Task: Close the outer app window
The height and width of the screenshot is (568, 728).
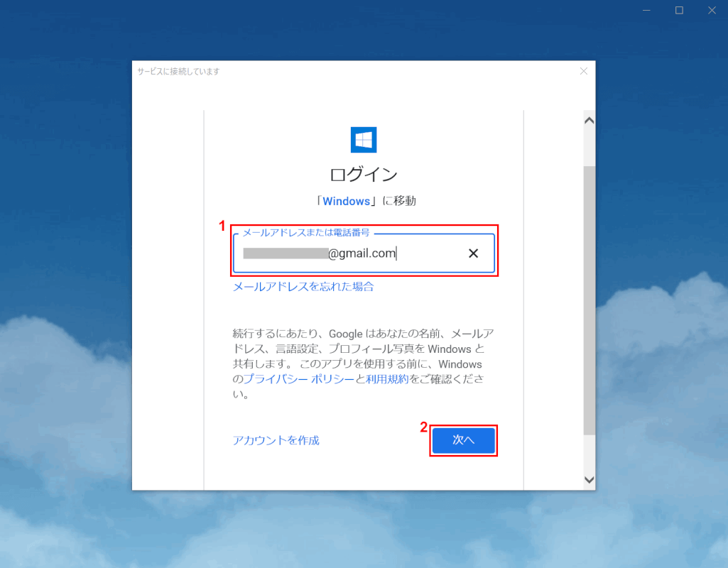Action: tap(712, 10)
